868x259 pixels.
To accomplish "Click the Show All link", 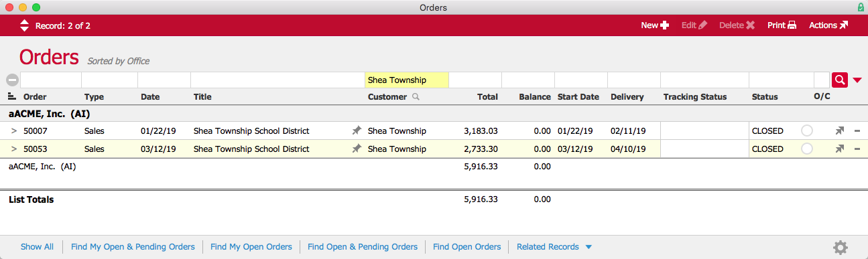I will coord(37,247).
